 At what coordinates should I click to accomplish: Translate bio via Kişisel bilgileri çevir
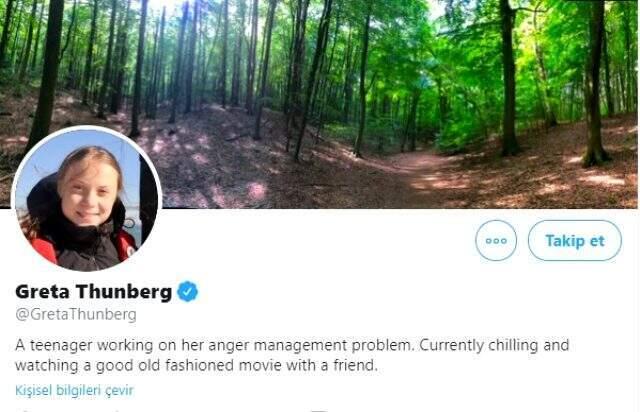pyautogui.click(x=74, y=390)
